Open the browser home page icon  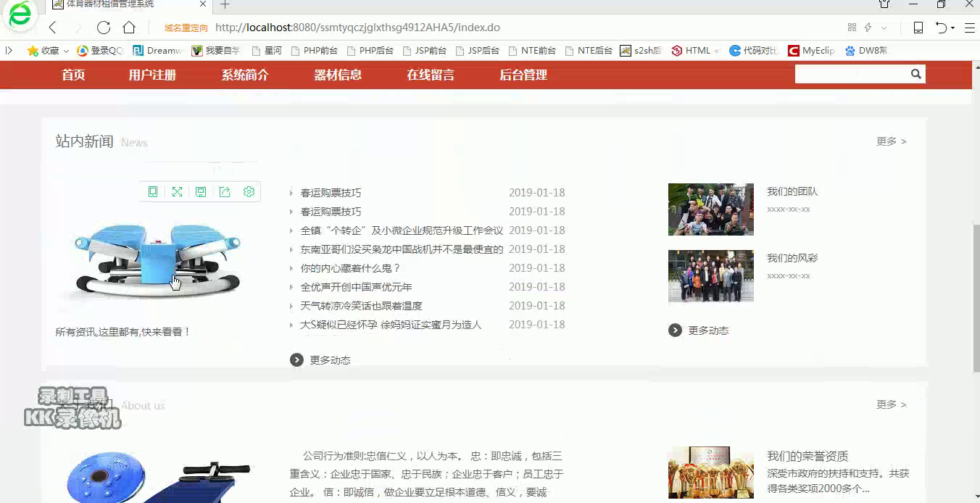pos(129,28)
